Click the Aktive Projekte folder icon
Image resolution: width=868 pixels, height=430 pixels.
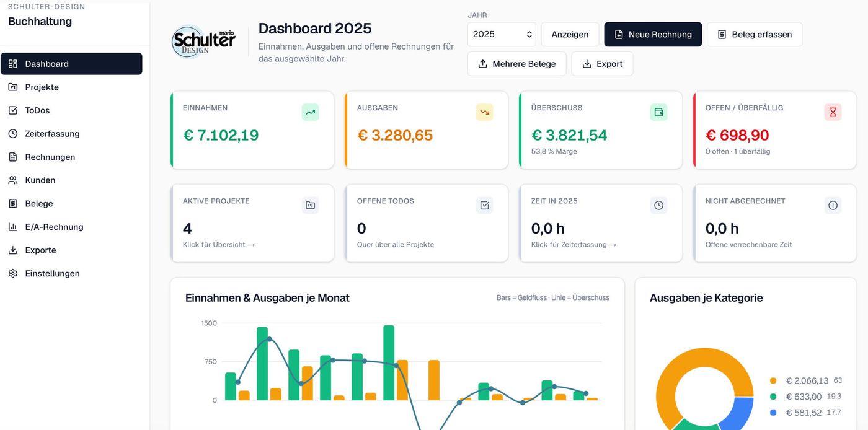311,205
